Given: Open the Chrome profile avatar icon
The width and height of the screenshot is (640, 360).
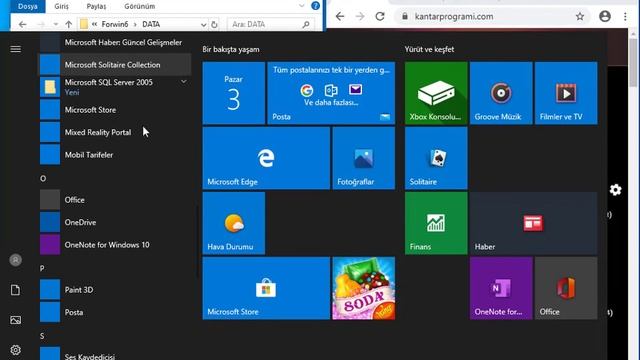Looking at the screenshot, I should click(605, 16).
